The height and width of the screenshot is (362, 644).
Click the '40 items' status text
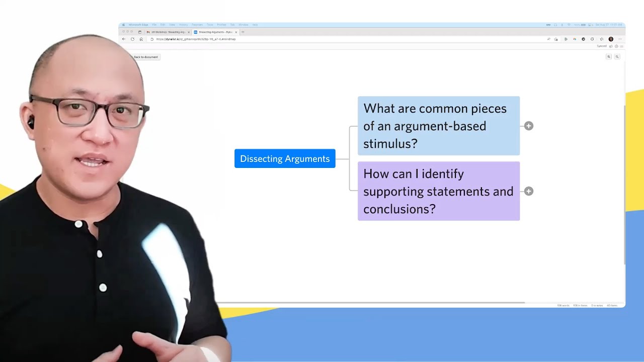tap(612, 306)
